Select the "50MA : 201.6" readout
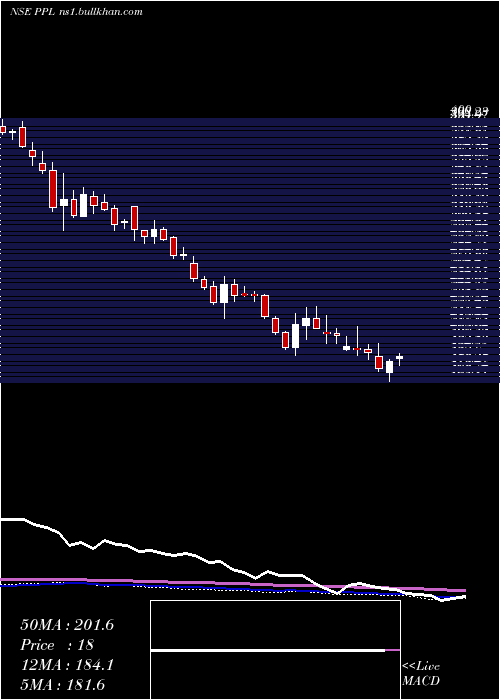Image resolution: width=500 pixels, height=700 pixels. 67,625
